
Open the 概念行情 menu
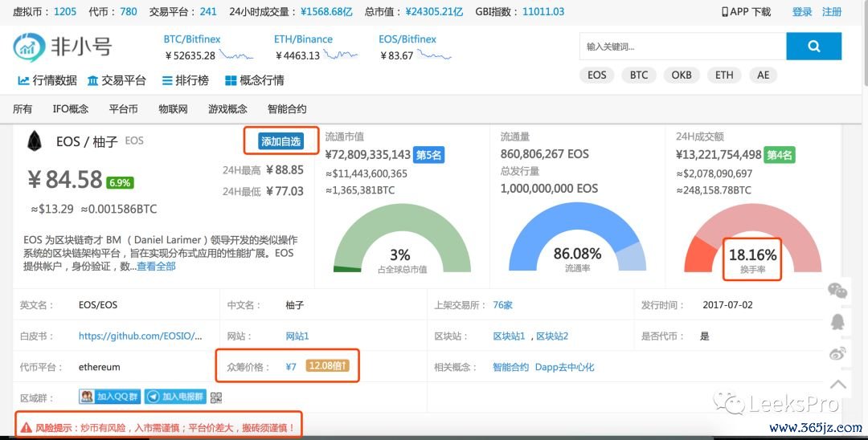click(x=255, y=81)
